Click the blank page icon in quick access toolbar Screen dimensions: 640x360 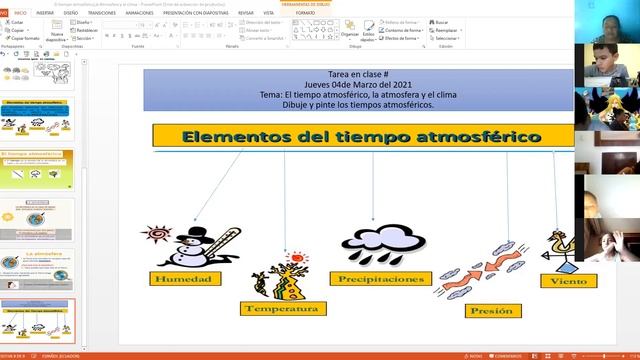click(x=66, y=54)
